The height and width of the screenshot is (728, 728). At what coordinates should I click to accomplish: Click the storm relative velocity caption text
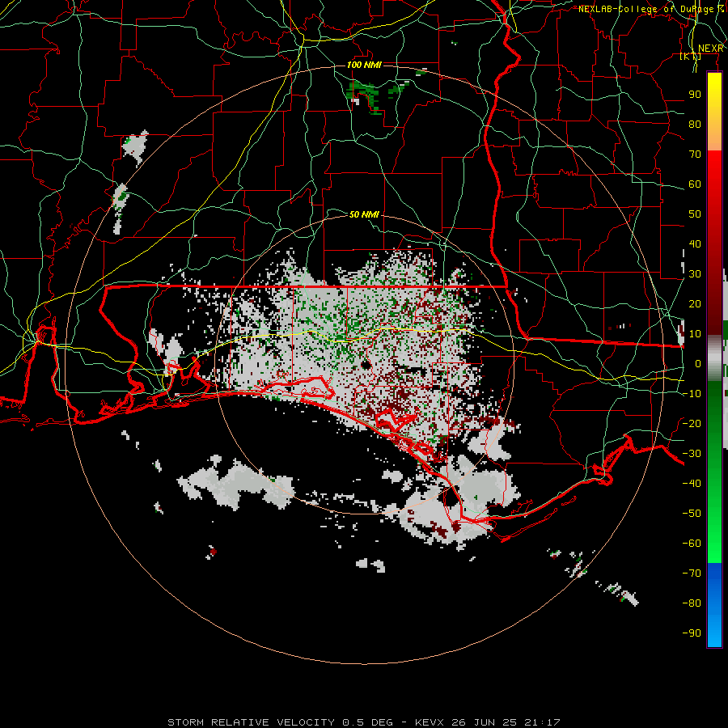(363, 722)
